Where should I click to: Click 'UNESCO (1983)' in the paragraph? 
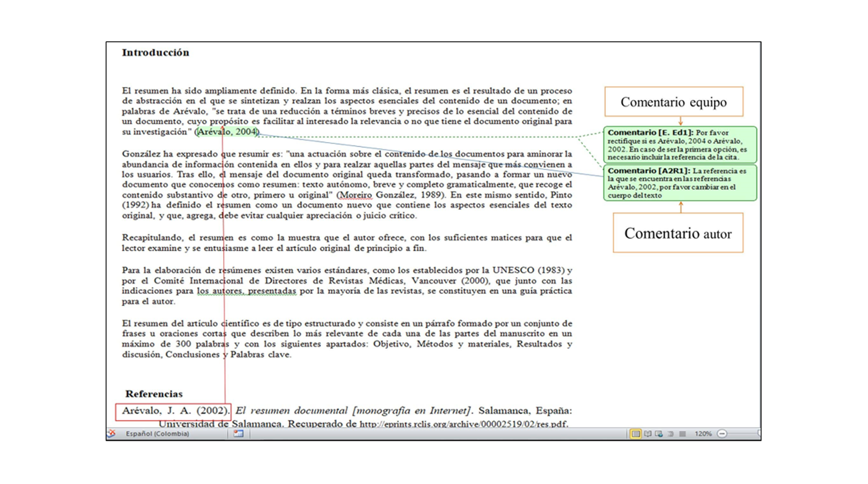529,270
